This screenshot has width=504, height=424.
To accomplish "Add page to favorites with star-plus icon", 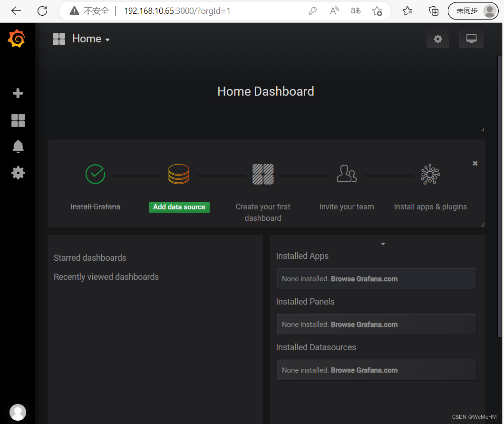I will [377, 11].
